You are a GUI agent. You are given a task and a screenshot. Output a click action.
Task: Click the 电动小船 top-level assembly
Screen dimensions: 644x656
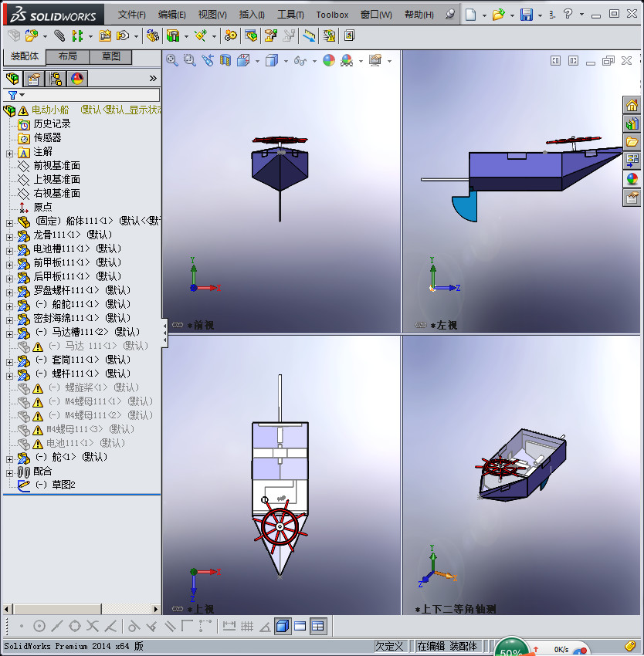[x=50, y=110]
